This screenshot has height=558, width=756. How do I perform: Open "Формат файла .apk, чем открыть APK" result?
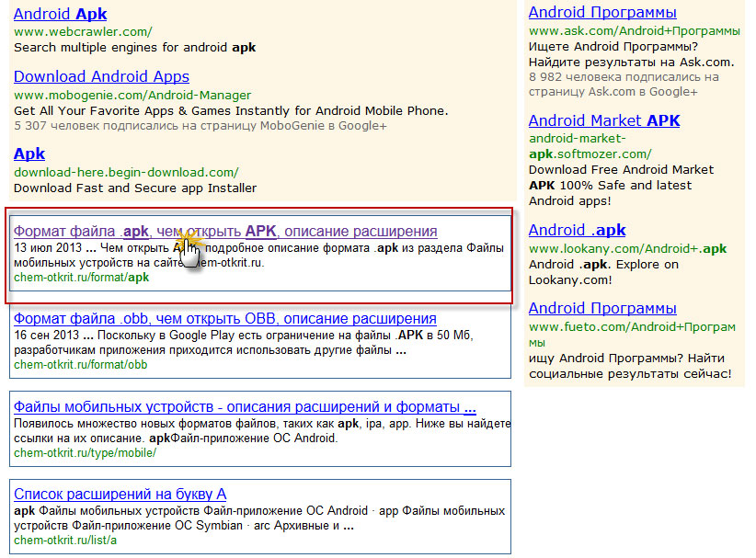coord(225,231)
